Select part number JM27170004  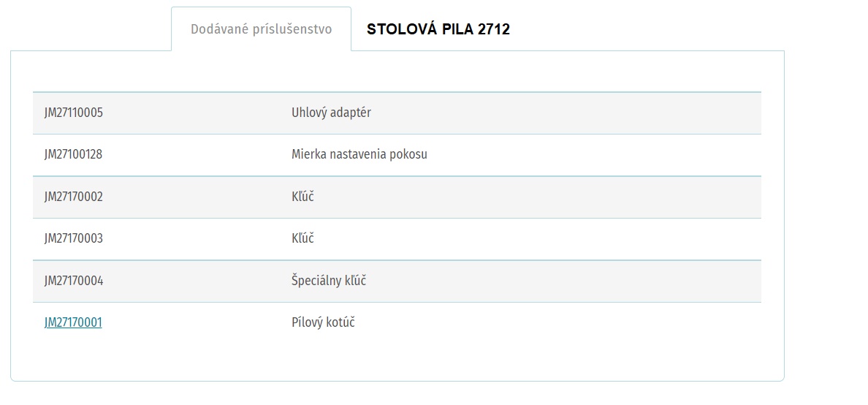coord(74,281)
